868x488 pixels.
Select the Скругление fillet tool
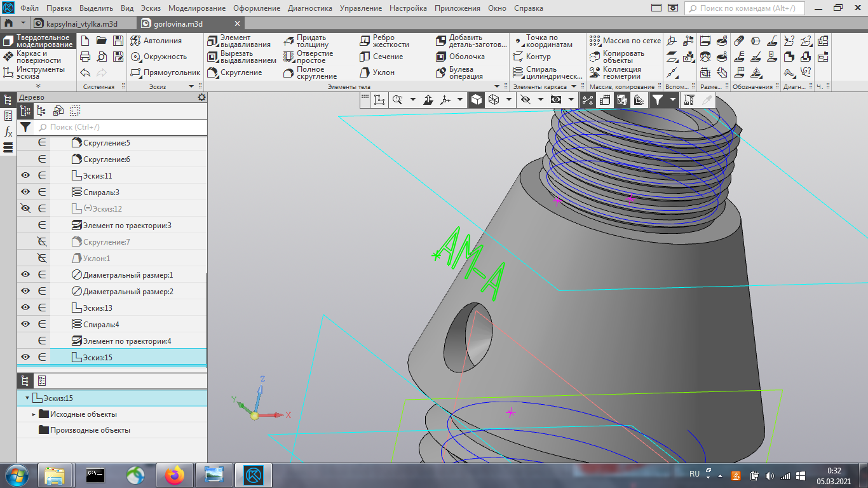coord(235,72)
